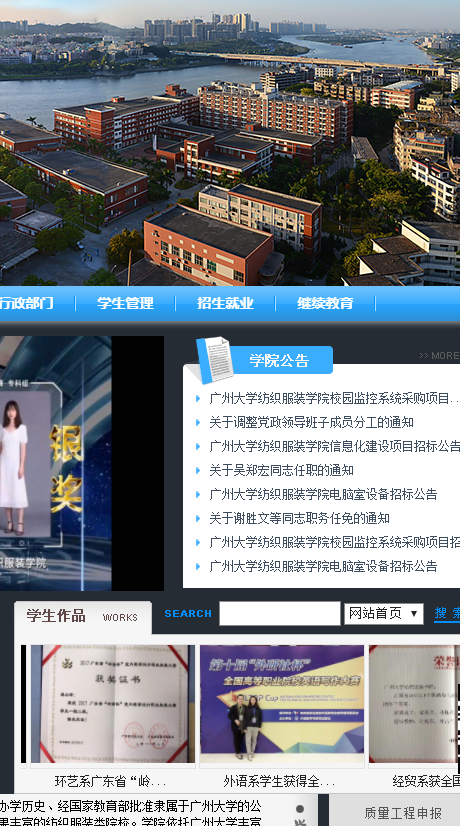Screen dimensions: 460x826
Task: Click the campus aerial banner photo
Action: pos(230,143)
